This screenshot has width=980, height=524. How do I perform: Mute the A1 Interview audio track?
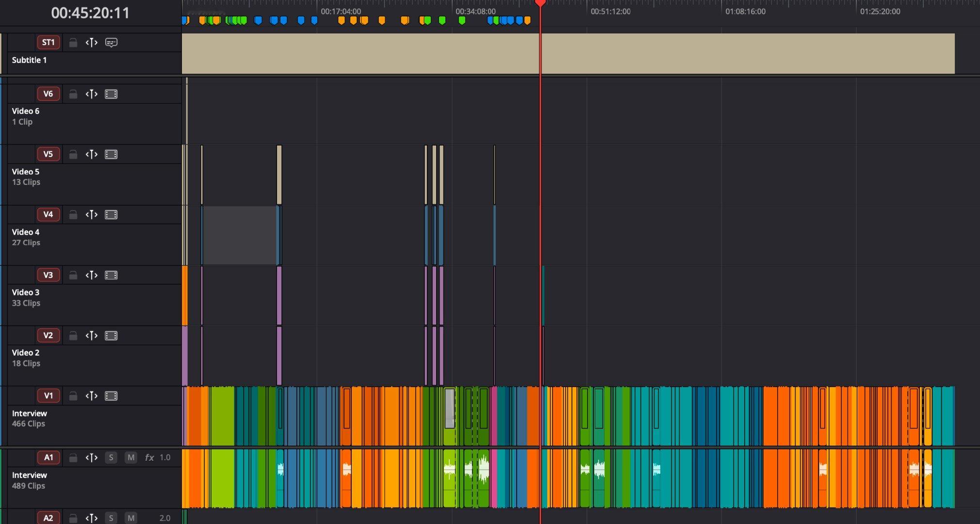131,458
